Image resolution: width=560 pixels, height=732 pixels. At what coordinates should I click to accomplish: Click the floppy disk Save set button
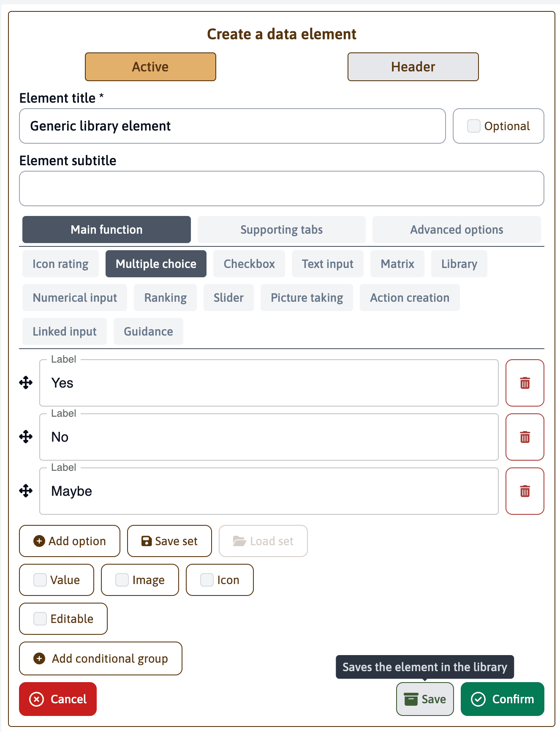(x=169, y=541)
